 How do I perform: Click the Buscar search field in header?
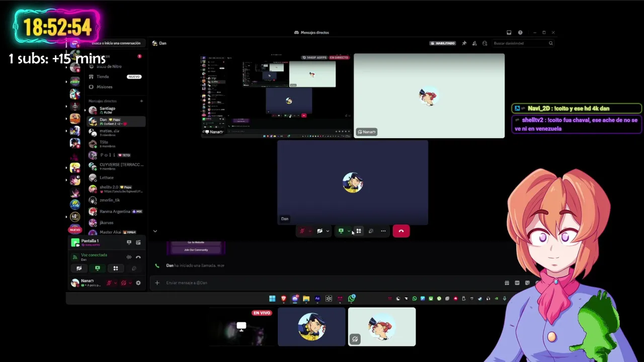coord(523,43)
